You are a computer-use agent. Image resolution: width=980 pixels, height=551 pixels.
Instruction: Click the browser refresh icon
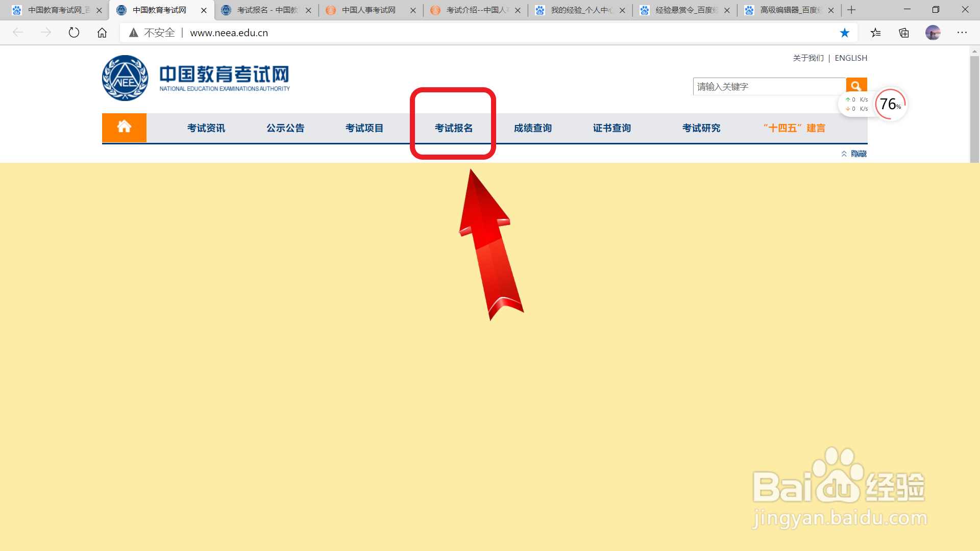[x=74, y=33]
